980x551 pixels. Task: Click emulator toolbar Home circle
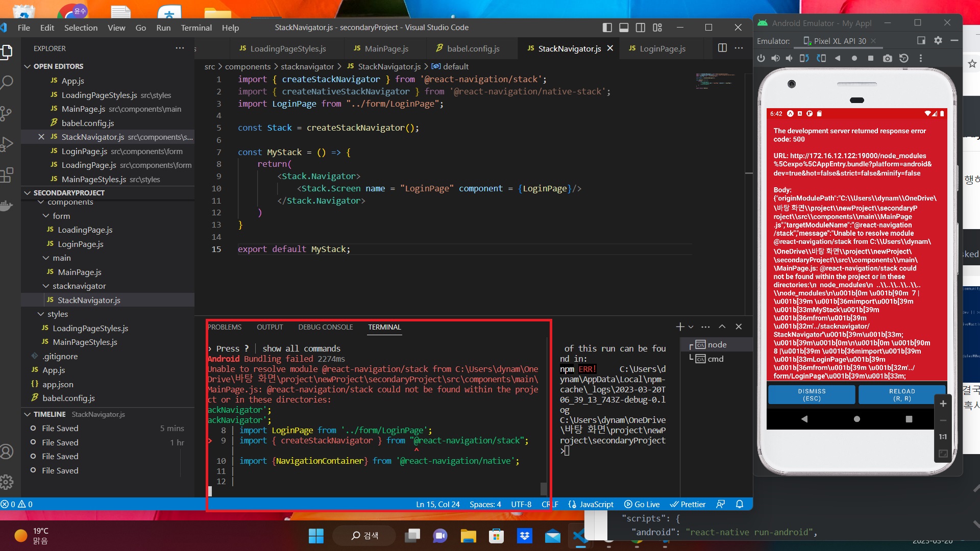tap(854, 58)
